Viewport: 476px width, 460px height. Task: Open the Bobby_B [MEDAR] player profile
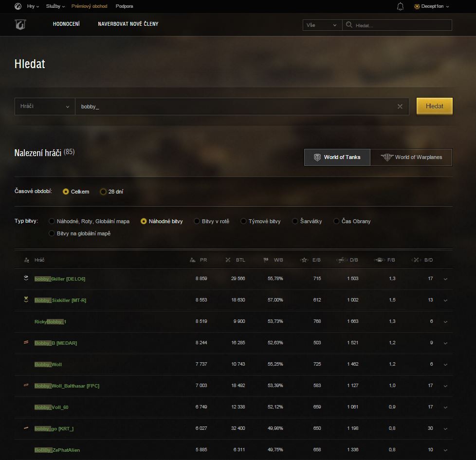click(x=55, y=343)
